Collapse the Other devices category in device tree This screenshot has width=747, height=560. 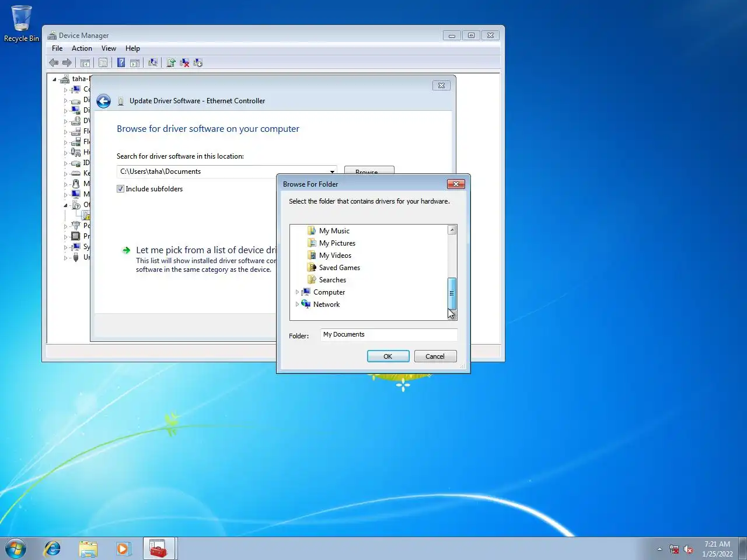(65, 205)
